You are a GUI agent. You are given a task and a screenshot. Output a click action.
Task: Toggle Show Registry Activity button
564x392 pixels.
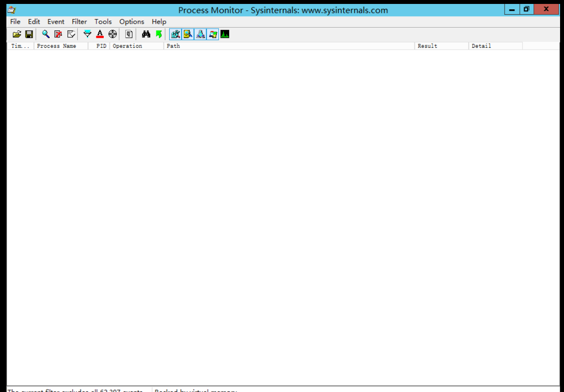coord(176,34)
